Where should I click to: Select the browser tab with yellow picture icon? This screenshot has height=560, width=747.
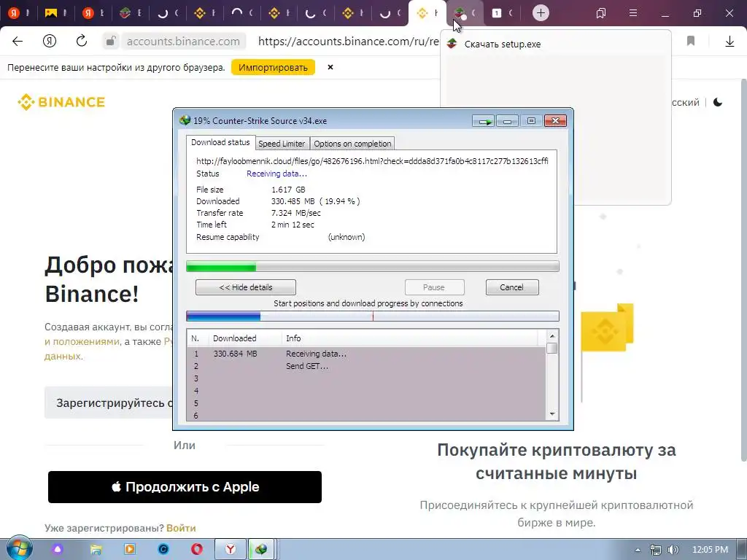[x=56, y=13]
